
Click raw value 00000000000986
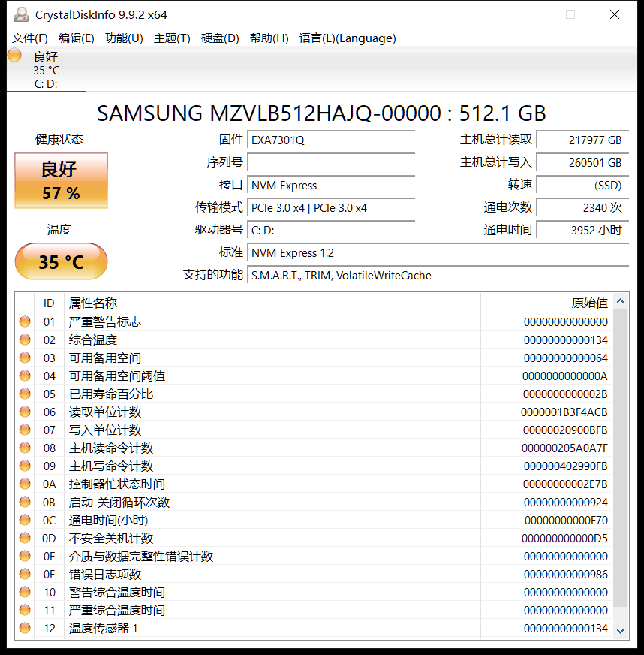click(565, 575)
